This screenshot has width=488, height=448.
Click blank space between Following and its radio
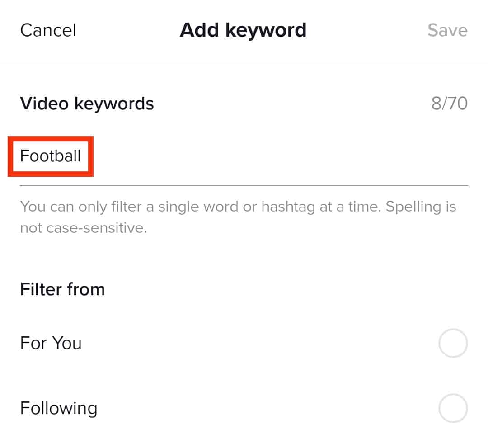[267, 408]
